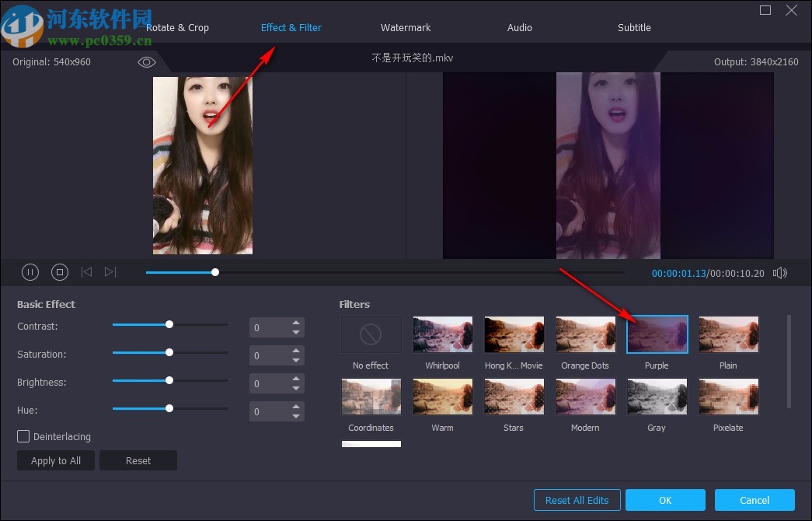Image resolution: width=812 pixels, height=521 pixels.
Task: Stop the video preview
Action: [60, 272]
